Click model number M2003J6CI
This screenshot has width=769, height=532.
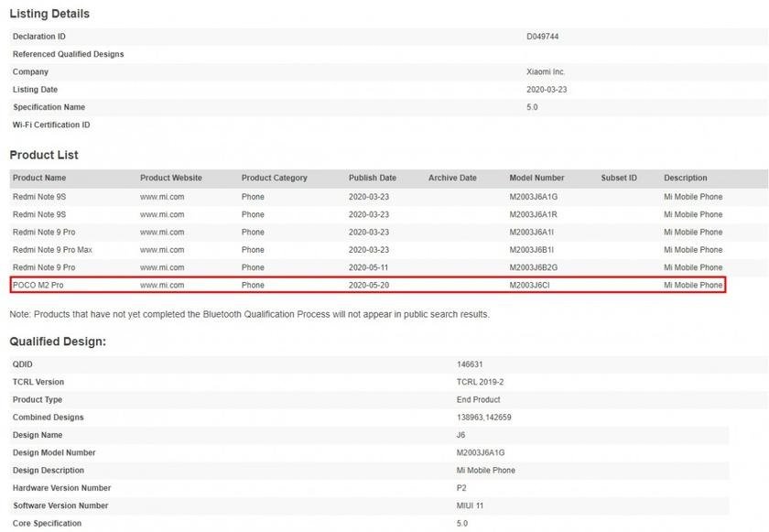[529, 285]
